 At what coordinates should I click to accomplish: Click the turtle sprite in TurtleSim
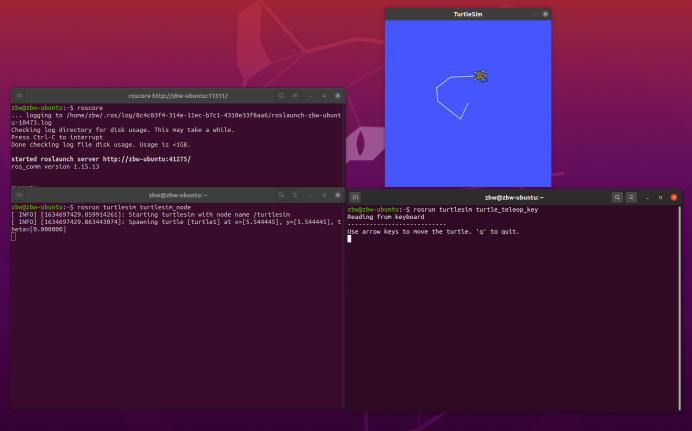pos(481,76)
